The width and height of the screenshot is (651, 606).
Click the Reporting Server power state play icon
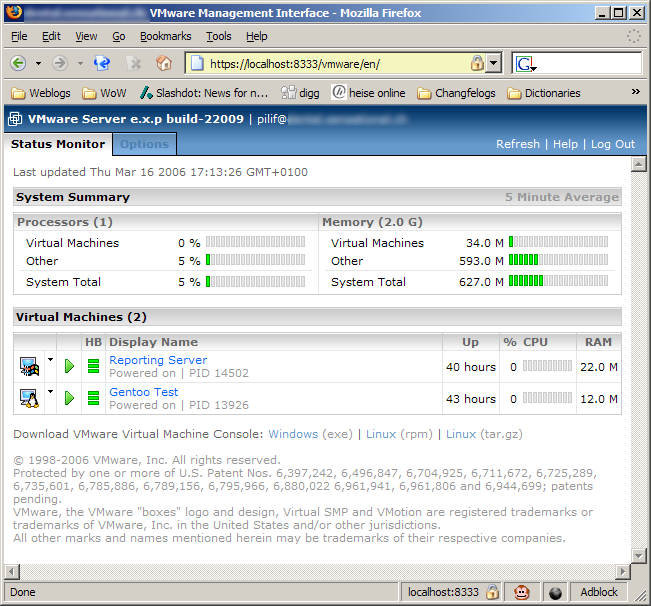[x=69, y=366]
